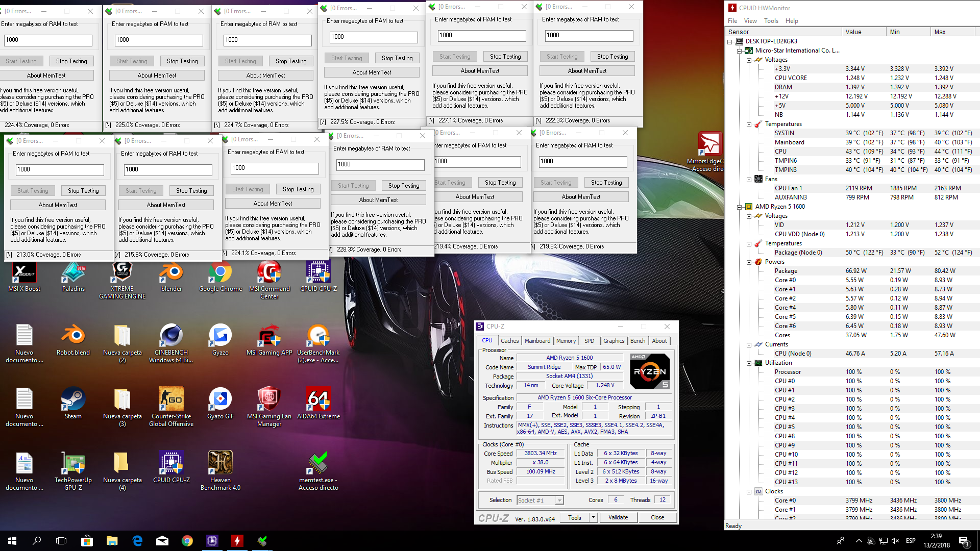Click Close button in CPU-Z
Image resolution: width=980 pixels, height=551 pixels.
pos(657,517)
